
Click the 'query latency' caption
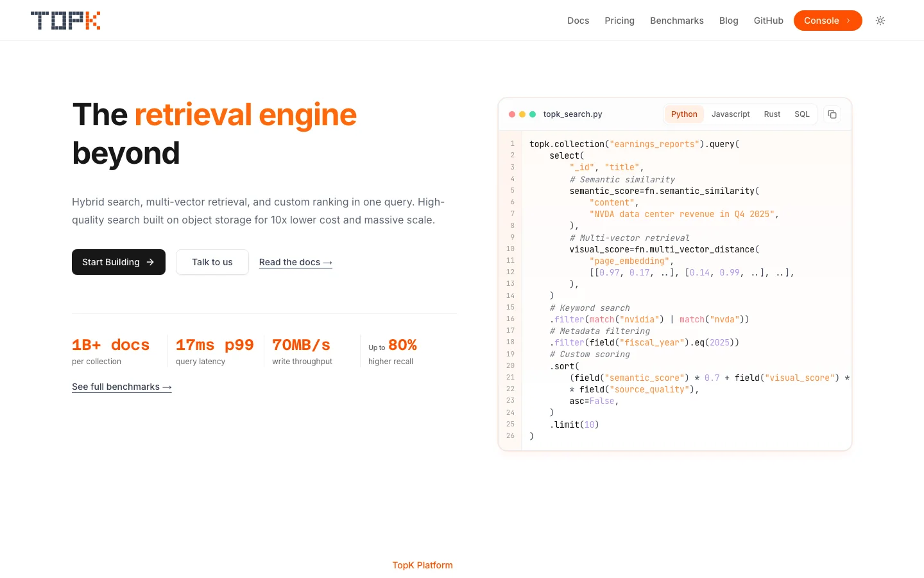pyautogui.click(x=200, y=362)
